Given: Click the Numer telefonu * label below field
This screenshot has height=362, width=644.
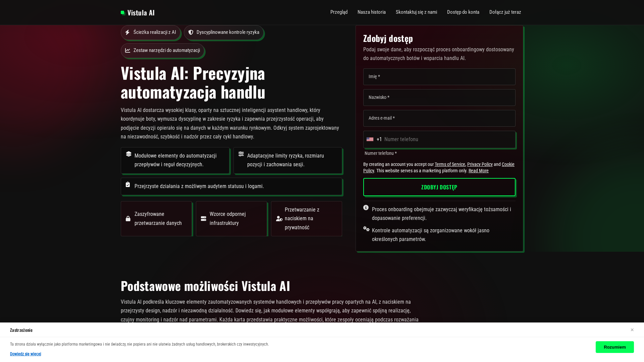Looking at the screenshot, I should pos(381,153).
